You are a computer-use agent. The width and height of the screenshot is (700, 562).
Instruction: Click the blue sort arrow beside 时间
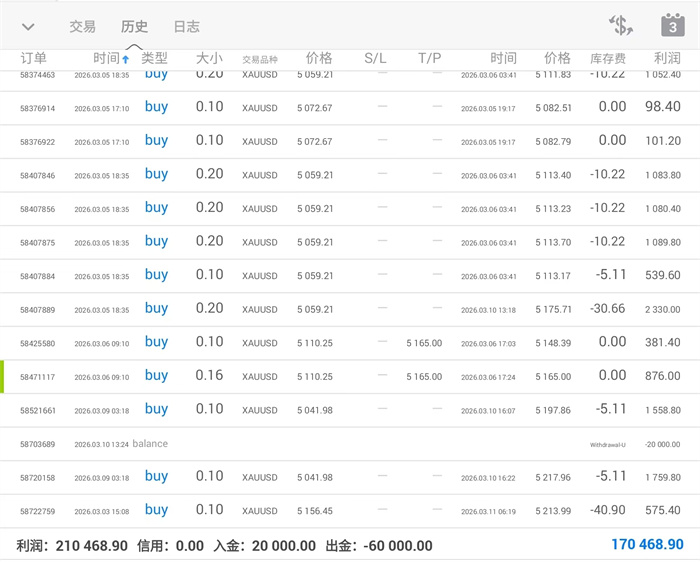[126, 59]
